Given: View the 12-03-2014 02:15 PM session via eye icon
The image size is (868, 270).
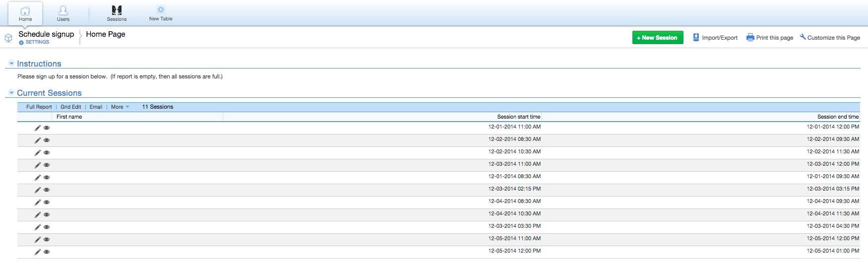Looking at the screenshot, I should (47, 190).
